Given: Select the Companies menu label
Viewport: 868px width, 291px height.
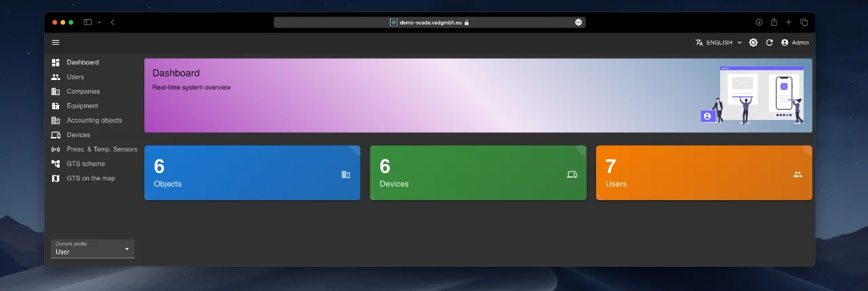Looking at the screenshot, I should (x=83, y=92).
